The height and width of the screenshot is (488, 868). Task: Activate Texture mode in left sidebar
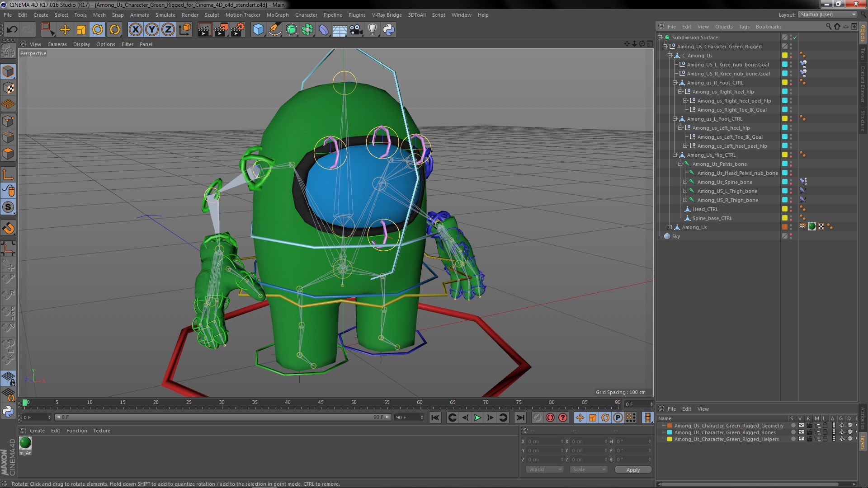point(8,88)
